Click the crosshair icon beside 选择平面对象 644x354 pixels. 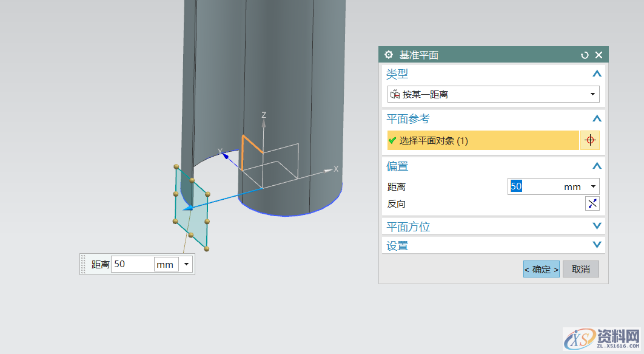[x=589, y=141]
